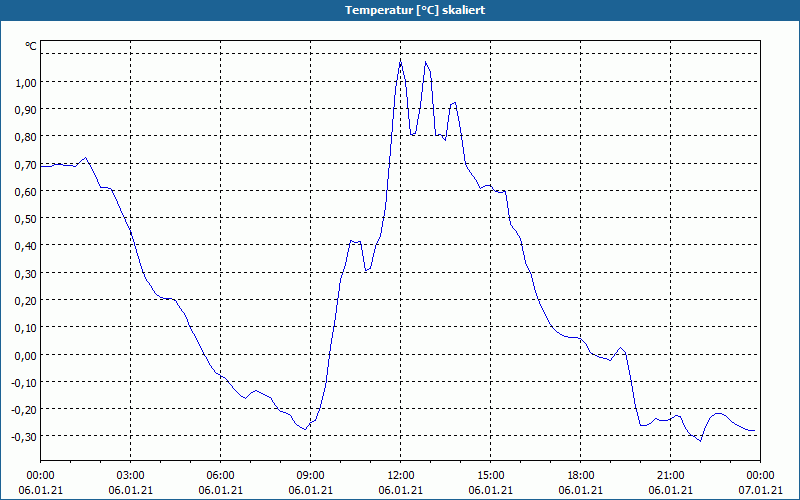Viewport: 800px width, 500px height.
Task: Click the temperature curve peak at 12:00
Action: pyautogui.click(x=401, y=61)
